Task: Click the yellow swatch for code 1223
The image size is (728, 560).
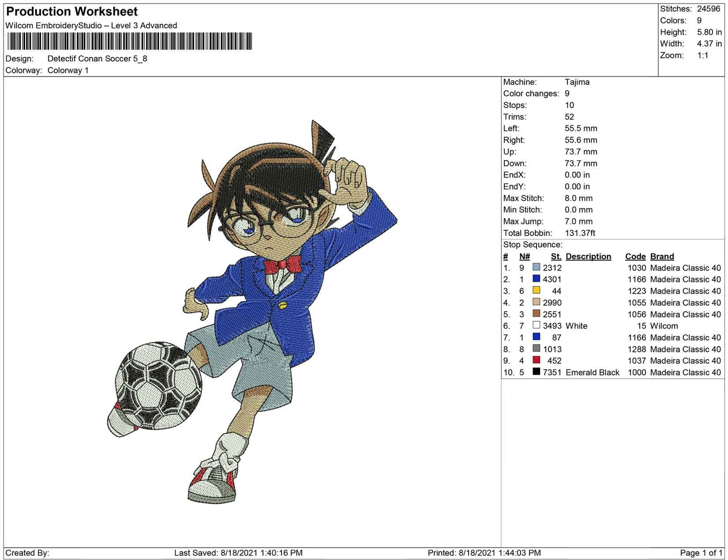Action: coord(536,291)
